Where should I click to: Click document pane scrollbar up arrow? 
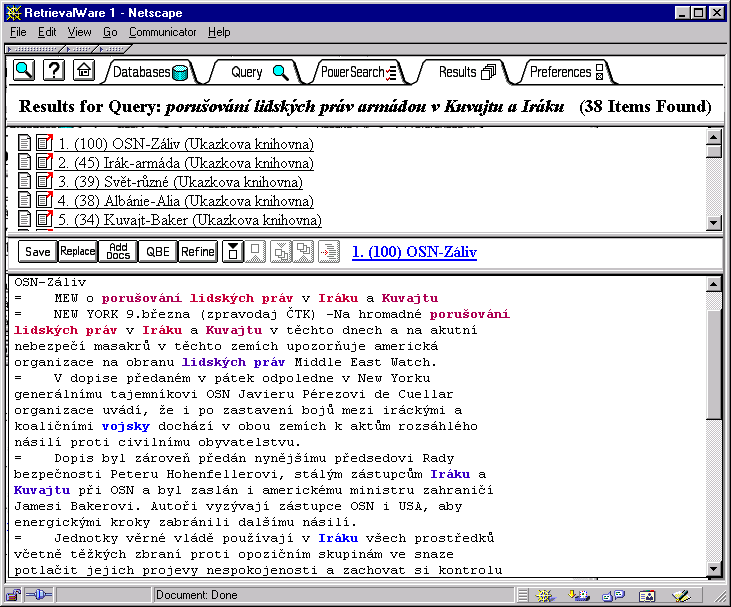pos(714,284)
